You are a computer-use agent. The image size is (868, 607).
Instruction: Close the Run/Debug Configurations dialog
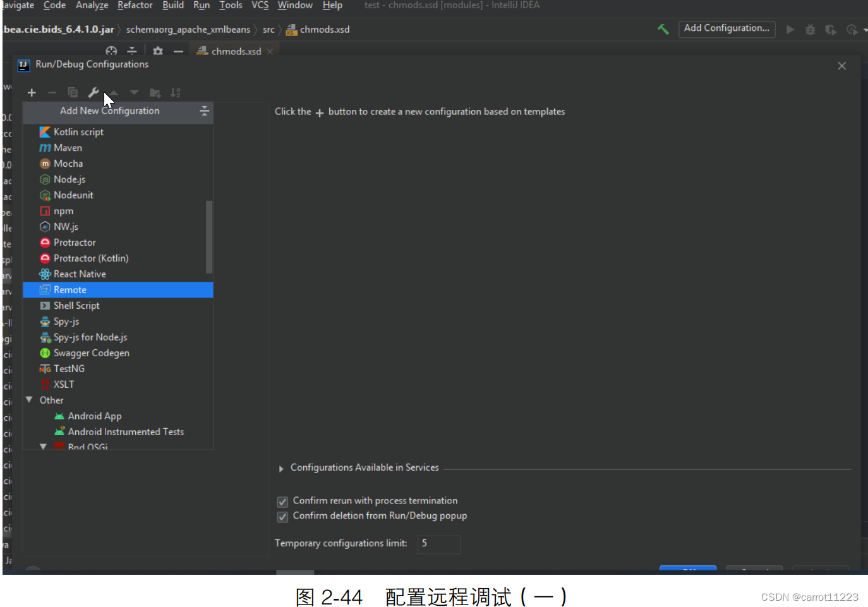[x=842, y=66]
